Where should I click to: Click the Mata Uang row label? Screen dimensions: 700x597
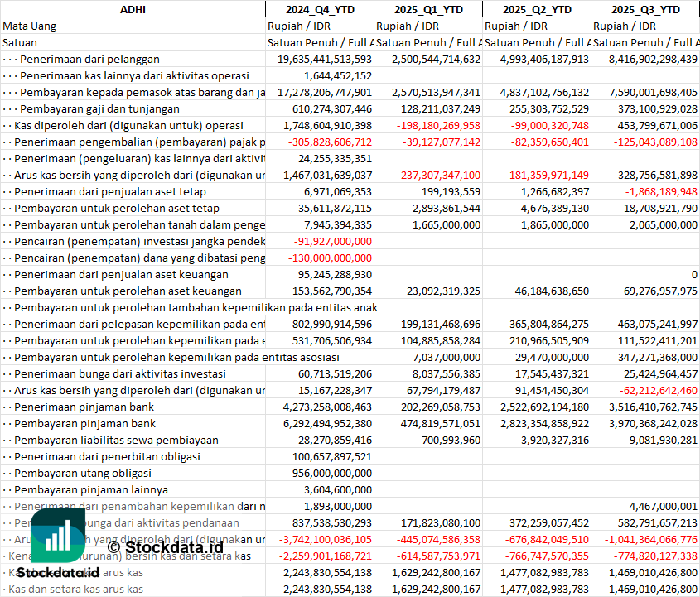30,26
